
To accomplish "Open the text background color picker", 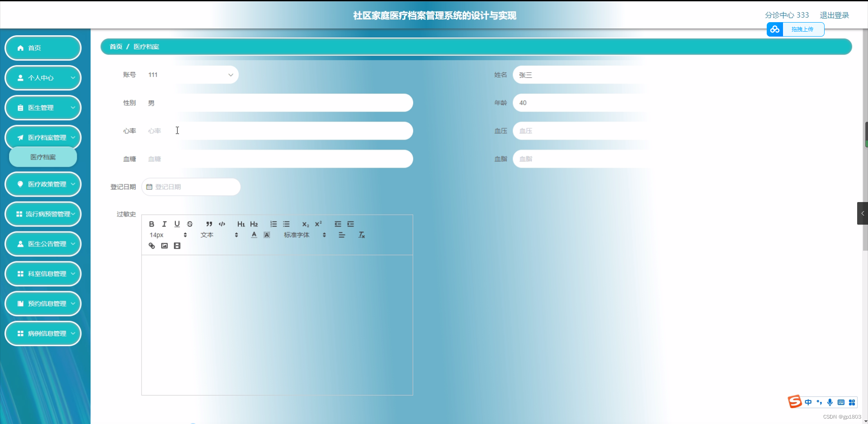I will tap(267, 235).
